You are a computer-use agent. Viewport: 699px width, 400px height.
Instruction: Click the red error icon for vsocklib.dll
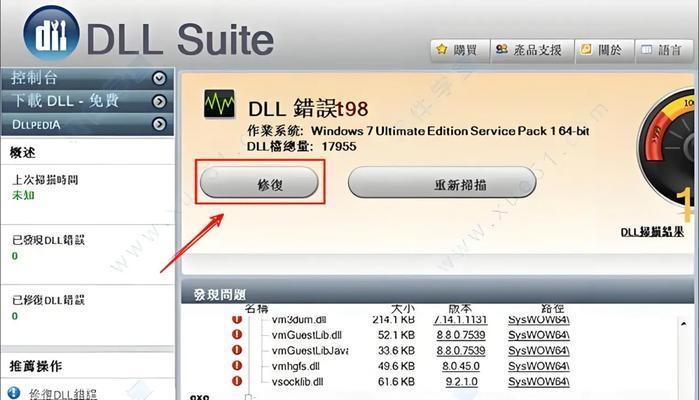(x=237, y=381)
